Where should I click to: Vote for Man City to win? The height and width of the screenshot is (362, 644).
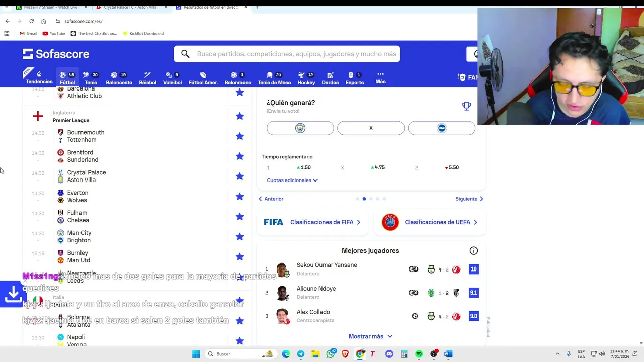coord(300,128)
